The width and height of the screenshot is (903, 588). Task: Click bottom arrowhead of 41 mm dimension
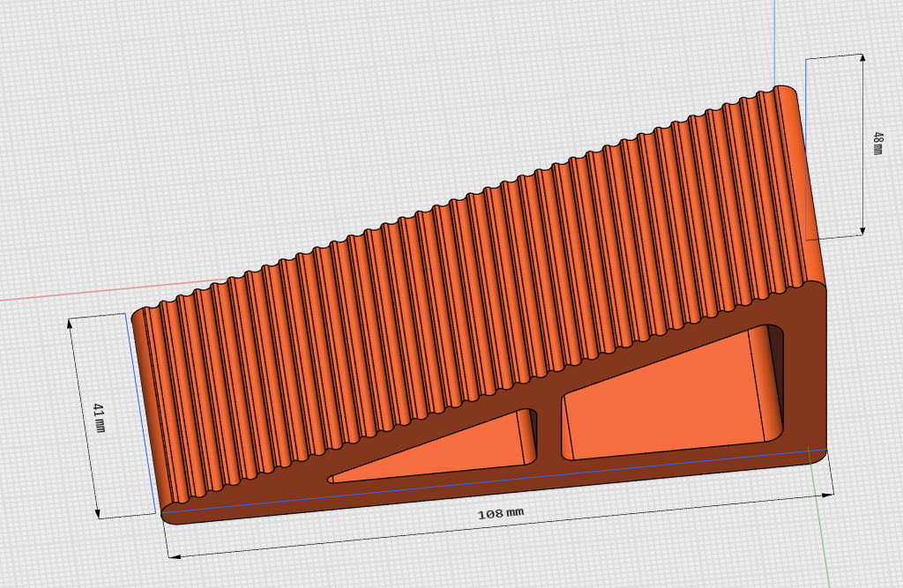coord(97,512)
